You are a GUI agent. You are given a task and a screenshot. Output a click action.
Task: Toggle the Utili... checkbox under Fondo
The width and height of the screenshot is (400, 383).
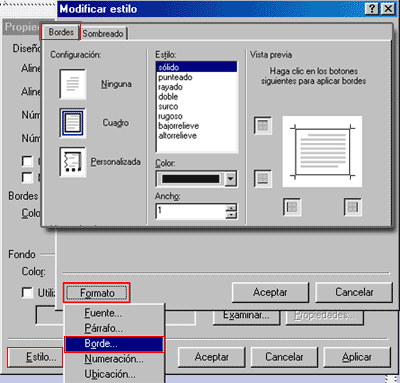27,292
